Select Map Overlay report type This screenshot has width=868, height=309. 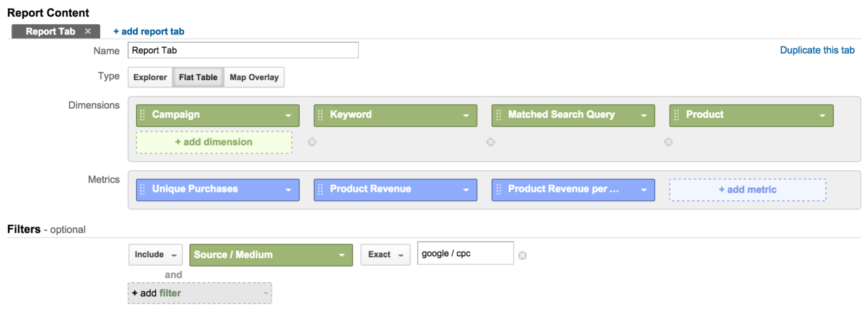coord(254,77)
